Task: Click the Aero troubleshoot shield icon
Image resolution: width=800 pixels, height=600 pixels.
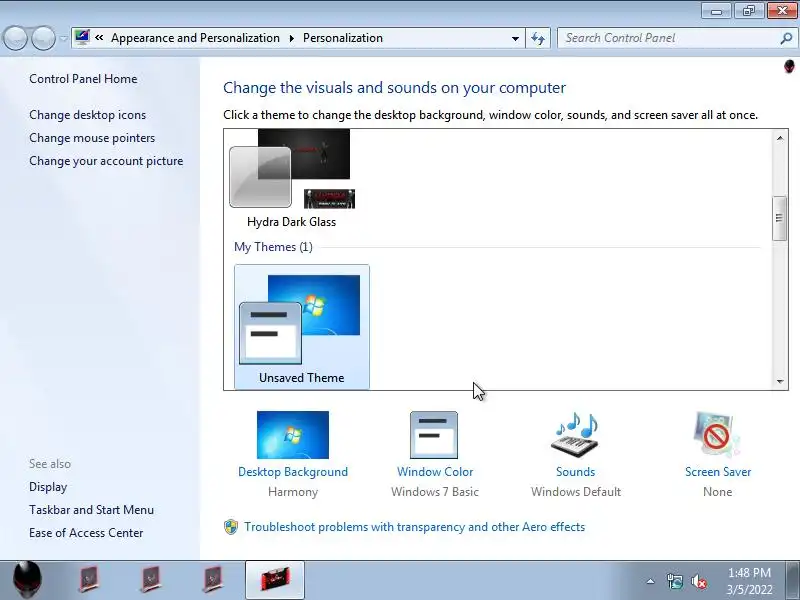Action: coord(231,527)
